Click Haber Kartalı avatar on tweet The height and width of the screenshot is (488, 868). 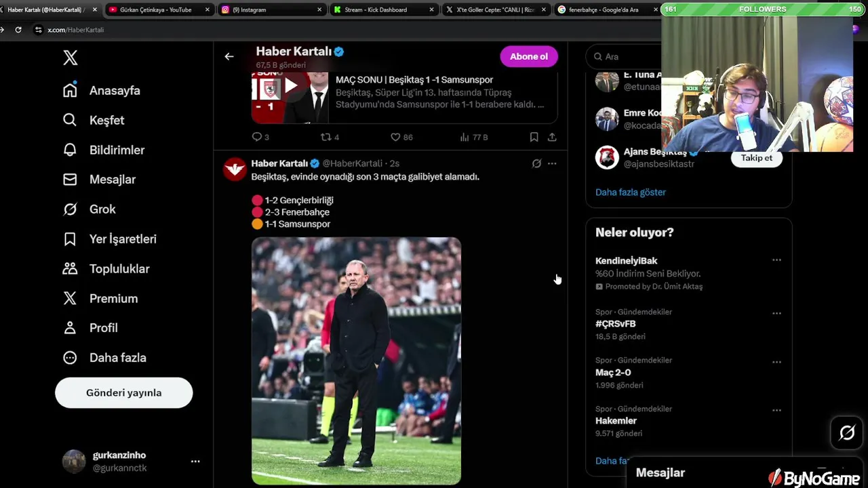pos(235,169)
